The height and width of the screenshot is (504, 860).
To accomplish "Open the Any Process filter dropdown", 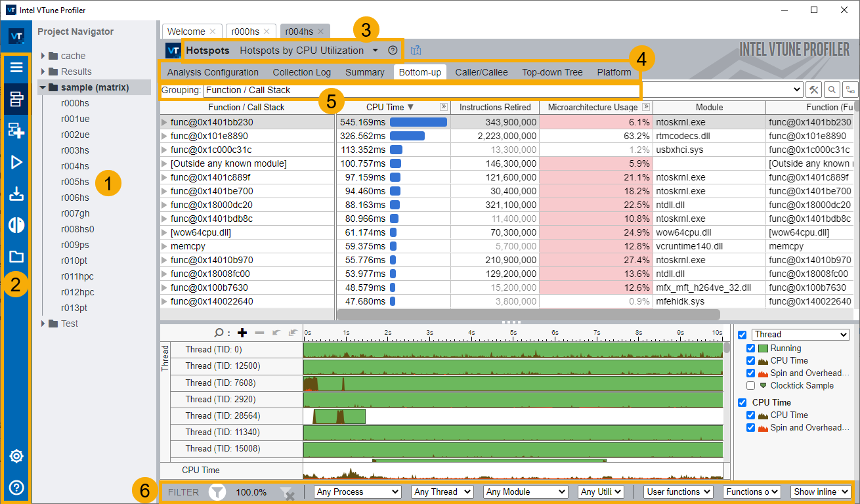I will click(x=358, y=492).
